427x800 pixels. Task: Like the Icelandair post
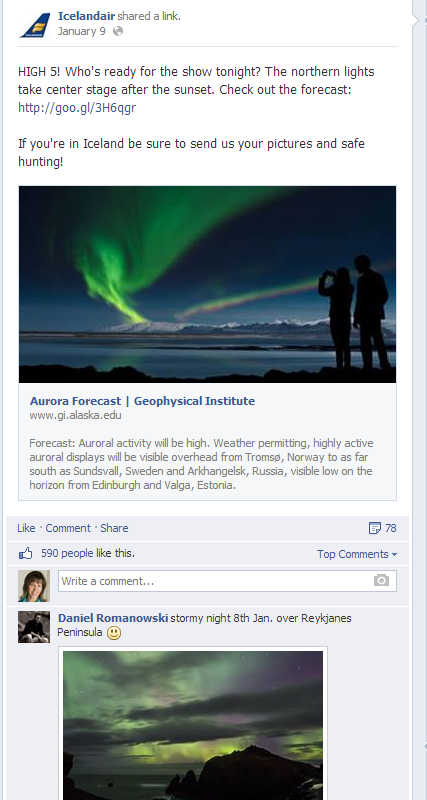pos(26,528)
